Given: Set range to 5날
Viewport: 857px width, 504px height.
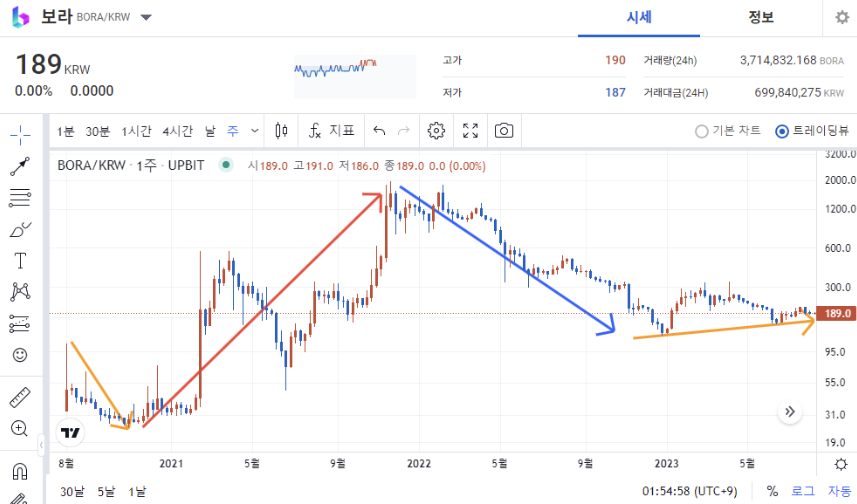Looking at the screenshot, I should (x=106, y=491).
